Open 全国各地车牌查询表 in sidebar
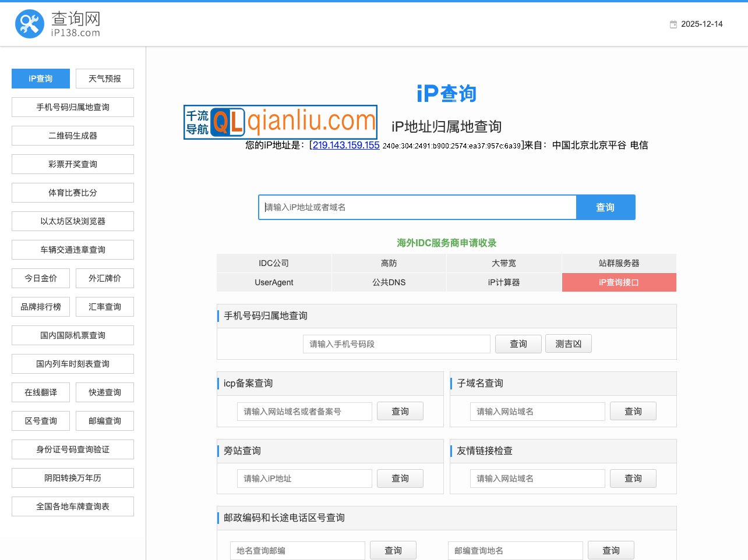This screenshot has width=748, height=560. click(x=72, y=506)
